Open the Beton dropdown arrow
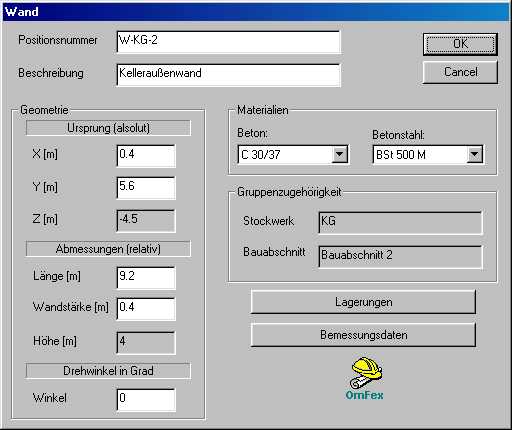 coord(339,154)
